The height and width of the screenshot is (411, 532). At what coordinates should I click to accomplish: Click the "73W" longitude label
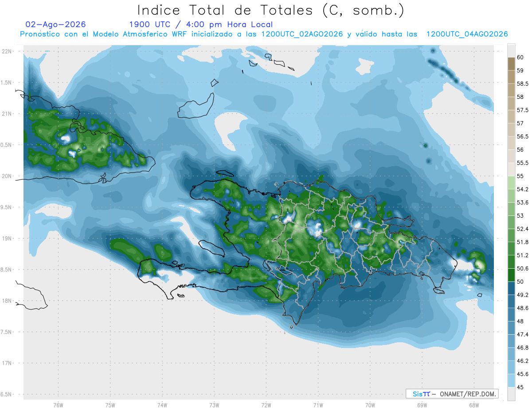point(214,405)
